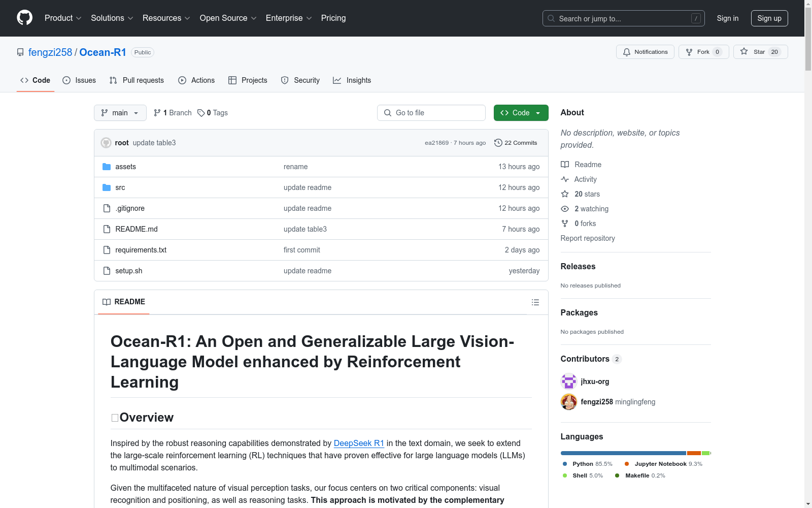Image resolution: width=812 pixels, height=508 pixels.
Task: Click the Go to file input
Action: point(431,113)
